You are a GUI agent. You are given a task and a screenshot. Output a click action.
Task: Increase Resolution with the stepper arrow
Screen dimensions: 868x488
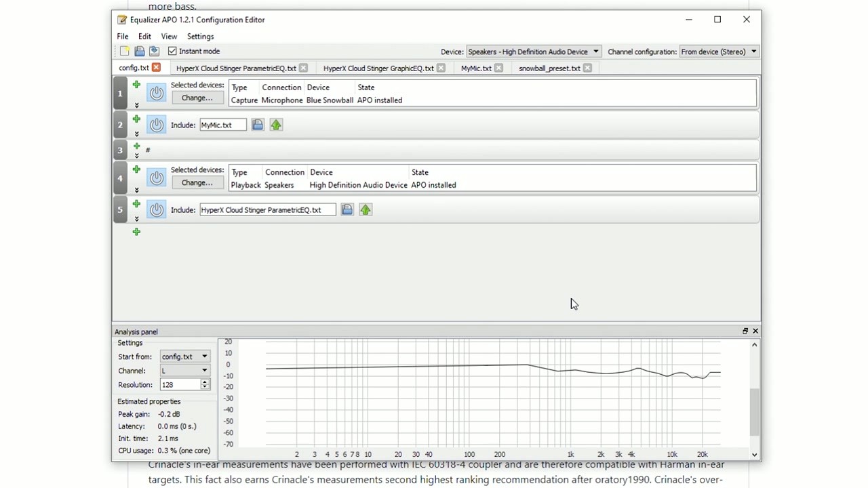pos(204,382)
